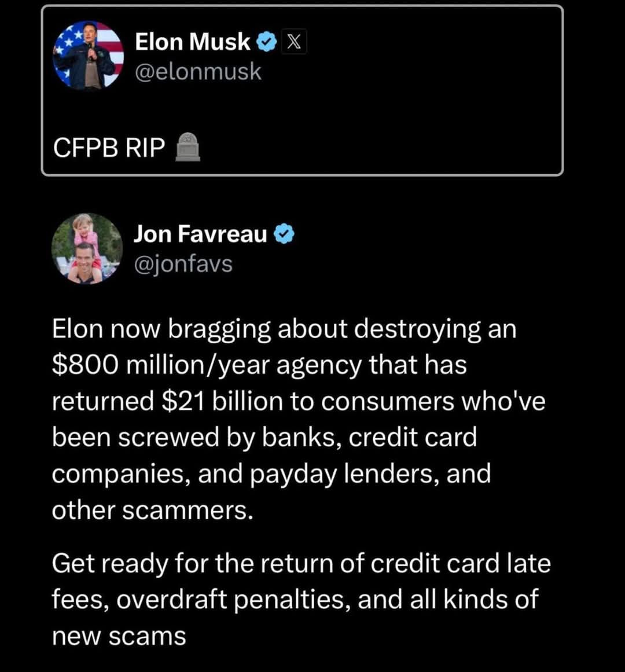
Task: Open the Elon Musk display name link
Action: (x=192, y=42)
